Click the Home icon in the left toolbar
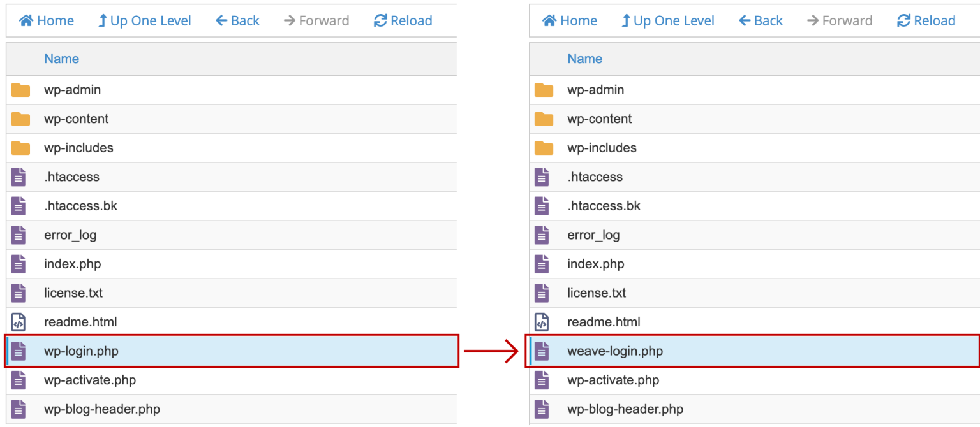The image size is (980, 427). (x=26, y=20)
